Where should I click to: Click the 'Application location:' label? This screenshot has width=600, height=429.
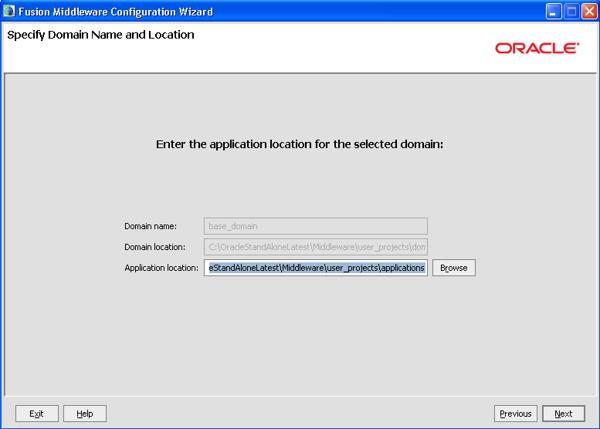click(161, 268)
